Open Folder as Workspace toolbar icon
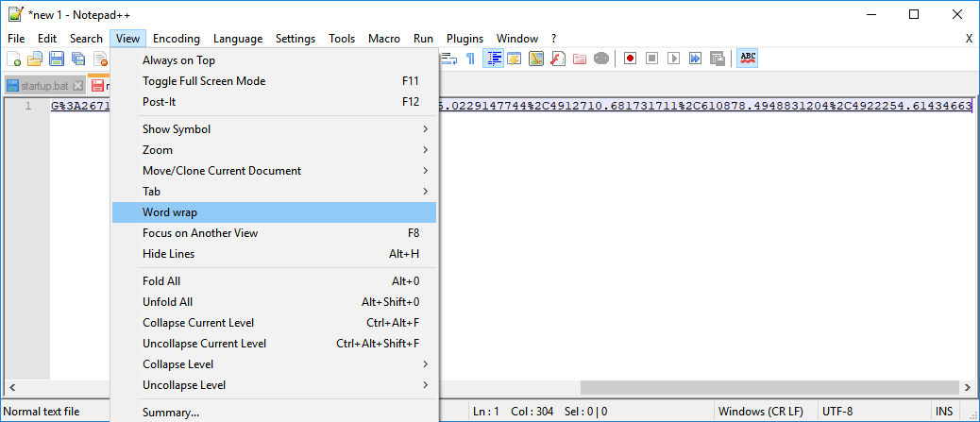Viewport: 980px width, 422px height. click(580, 59)
